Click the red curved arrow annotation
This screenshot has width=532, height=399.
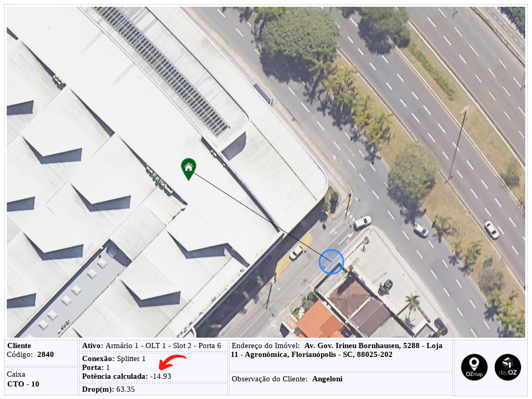172,362
